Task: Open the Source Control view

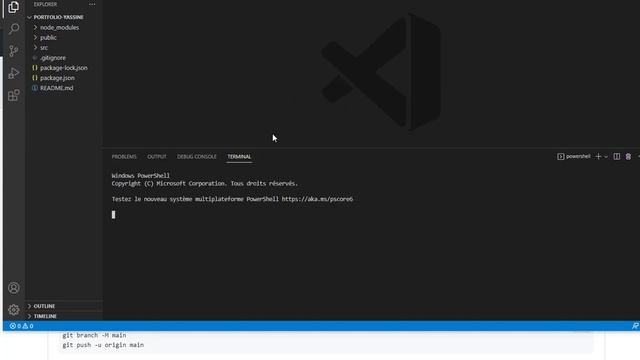Action: tap(13, 51)
